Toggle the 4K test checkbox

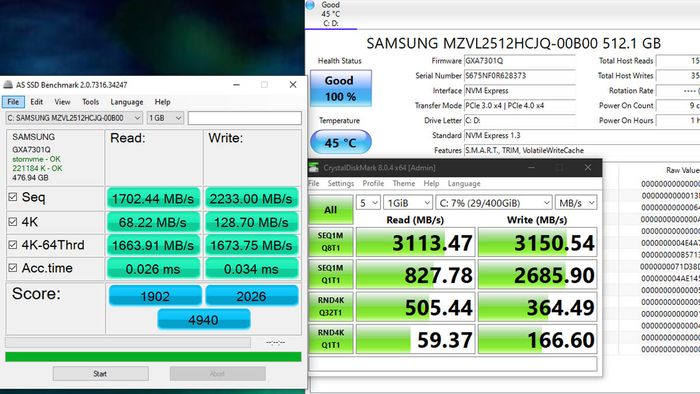coord(13,222)
